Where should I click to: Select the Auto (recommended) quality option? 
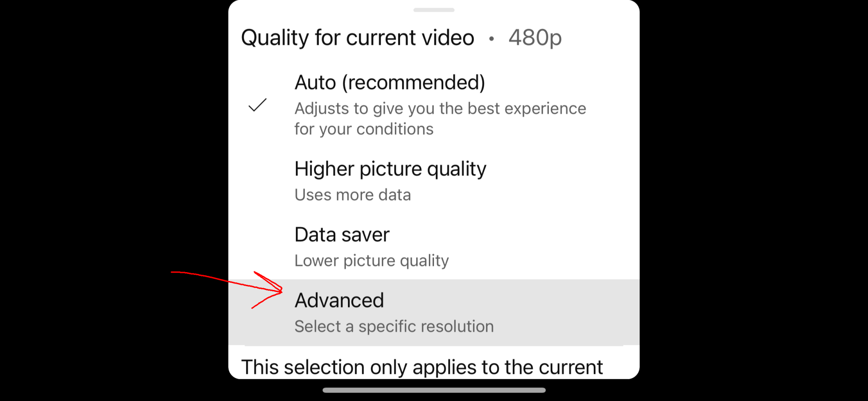pos(434,105)
